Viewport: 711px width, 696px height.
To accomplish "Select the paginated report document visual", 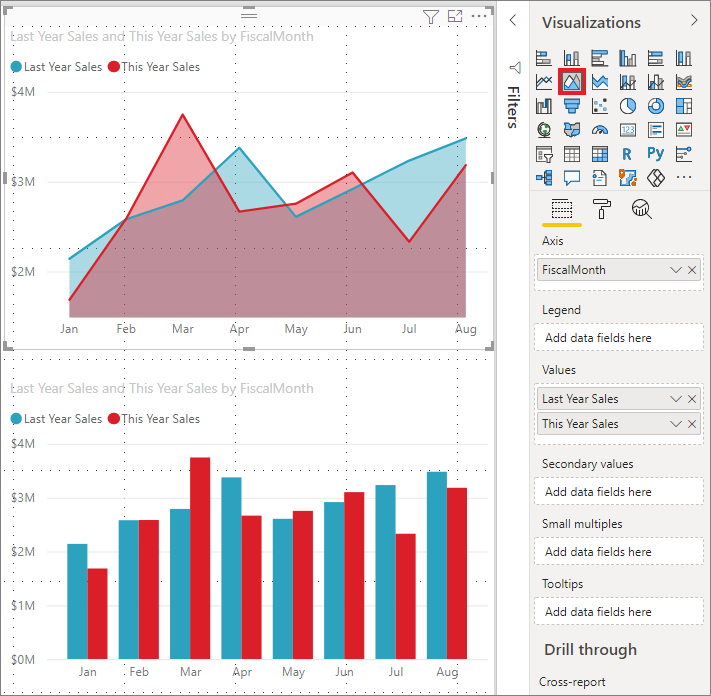I will point(599,178).
